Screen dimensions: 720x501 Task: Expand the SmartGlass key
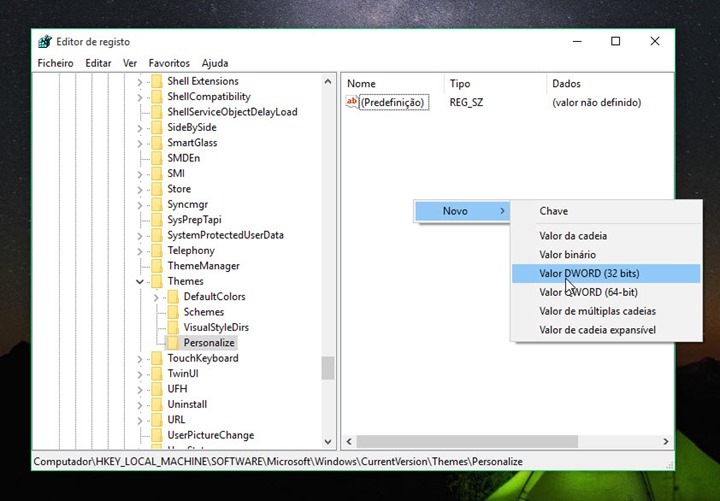(140, 143)
